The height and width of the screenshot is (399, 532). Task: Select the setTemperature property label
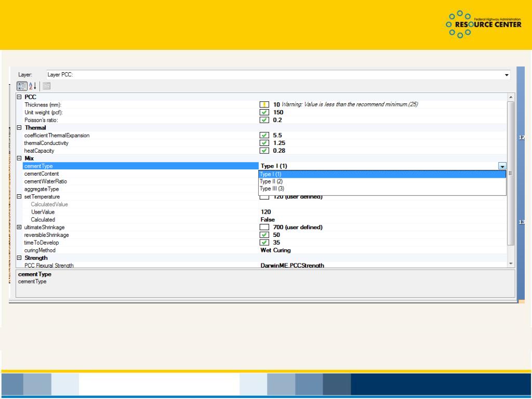click(42, 197)
